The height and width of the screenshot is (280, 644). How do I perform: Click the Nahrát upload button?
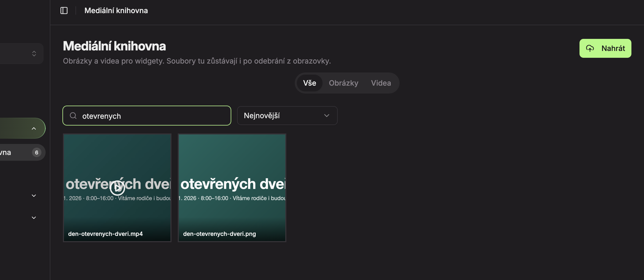pyautogui.click(x=605, y=48)
